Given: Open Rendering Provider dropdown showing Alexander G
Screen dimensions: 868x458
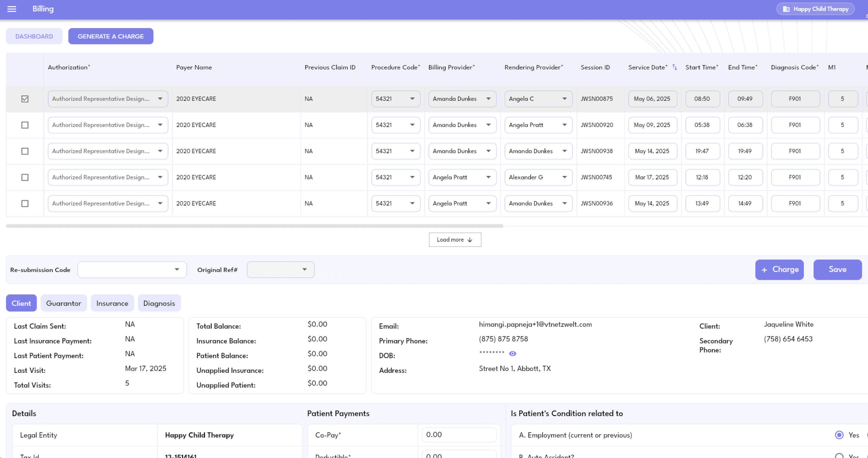Looking at the screenshot, I should click(x=538, y=178).
